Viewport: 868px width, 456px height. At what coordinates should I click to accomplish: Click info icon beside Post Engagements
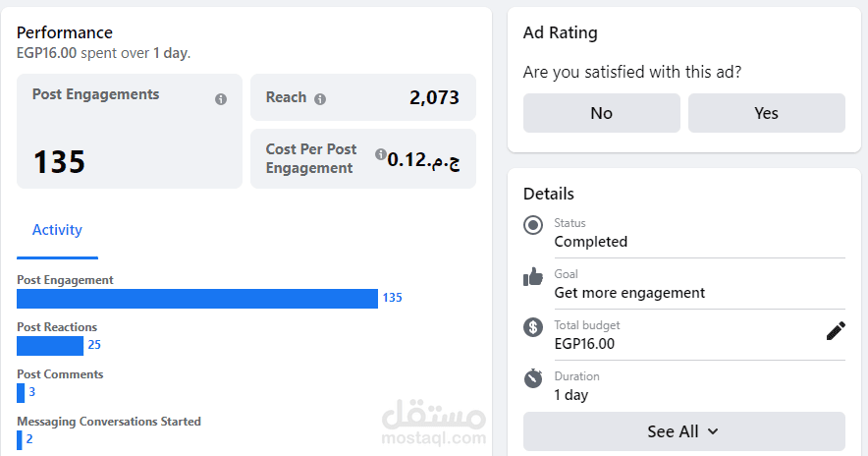pos(221,99)
